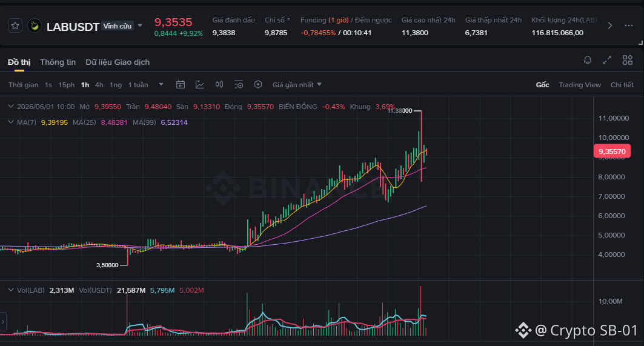Open the chart layout grid icon
This screenshot has width=644, height=346.
tap(628, 60)
